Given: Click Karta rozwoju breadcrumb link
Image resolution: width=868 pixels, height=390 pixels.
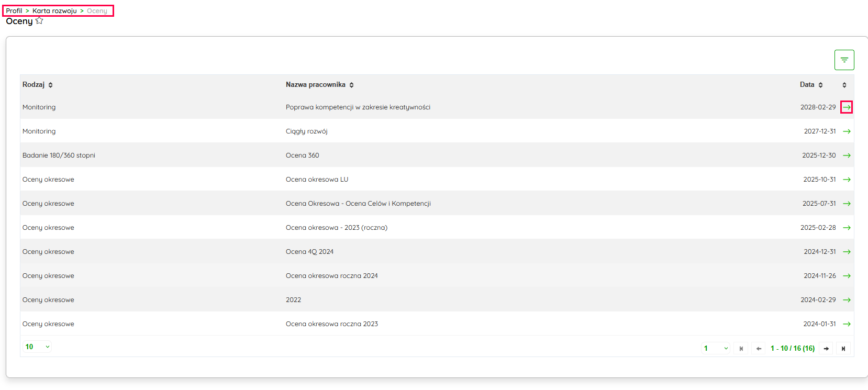Looking at the screenshot, I should (54, 11).
